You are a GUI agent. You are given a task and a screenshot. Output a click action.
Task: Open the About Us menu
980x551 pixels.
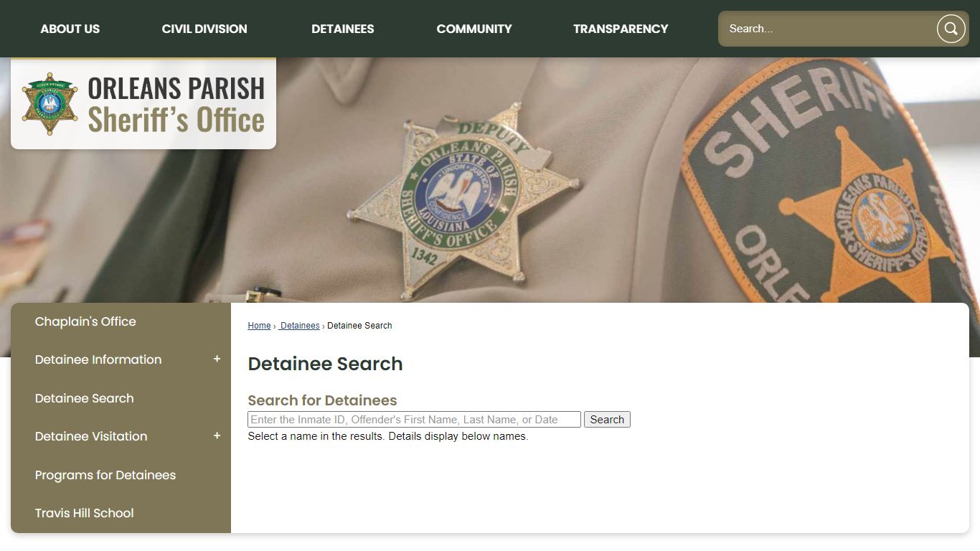tap(70, 29)
